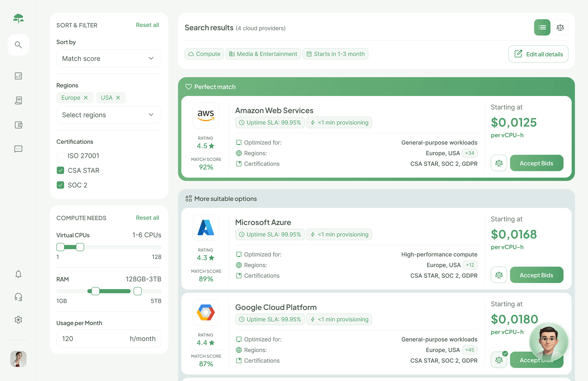Viewport: 588px width, 381px height.
Task: Open the wallet icon in sidebar
Action: (x=18, y=125)
